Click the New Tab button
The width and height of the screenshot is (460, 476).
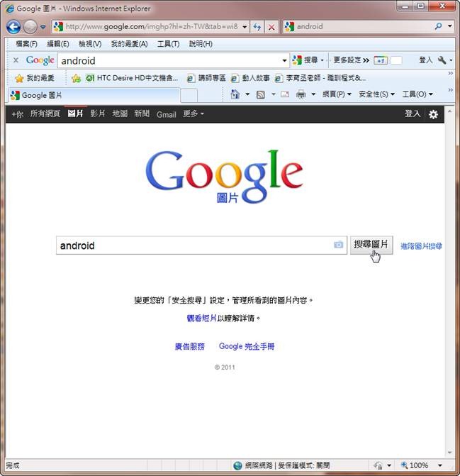tap(189, 96)
